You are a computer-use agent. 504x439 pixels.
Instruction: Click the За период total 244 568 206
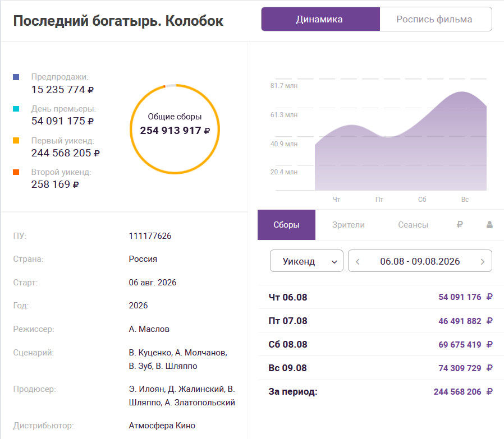click(463, 392)
